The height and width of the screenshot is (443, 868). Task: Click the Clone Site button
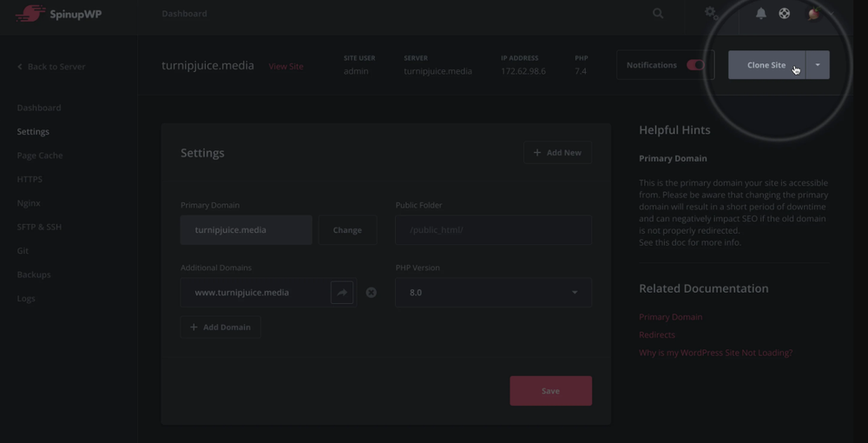766,65
